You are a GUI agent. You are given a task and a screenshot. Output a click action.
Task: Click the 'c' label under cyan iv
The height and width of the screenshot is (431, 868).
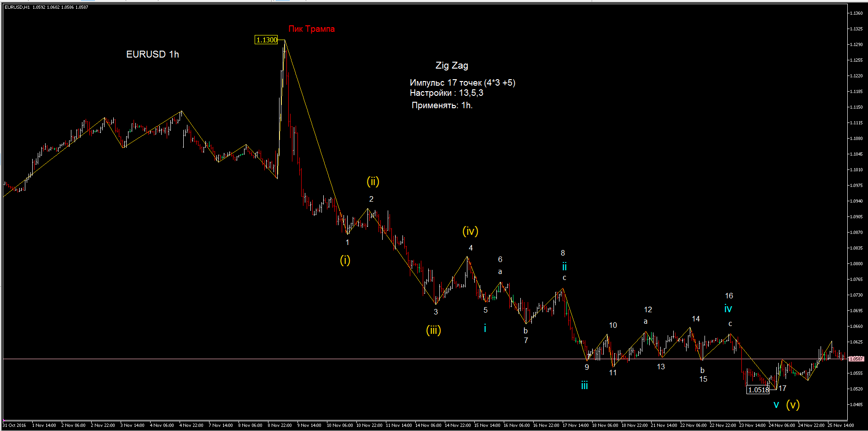(730, 324)
